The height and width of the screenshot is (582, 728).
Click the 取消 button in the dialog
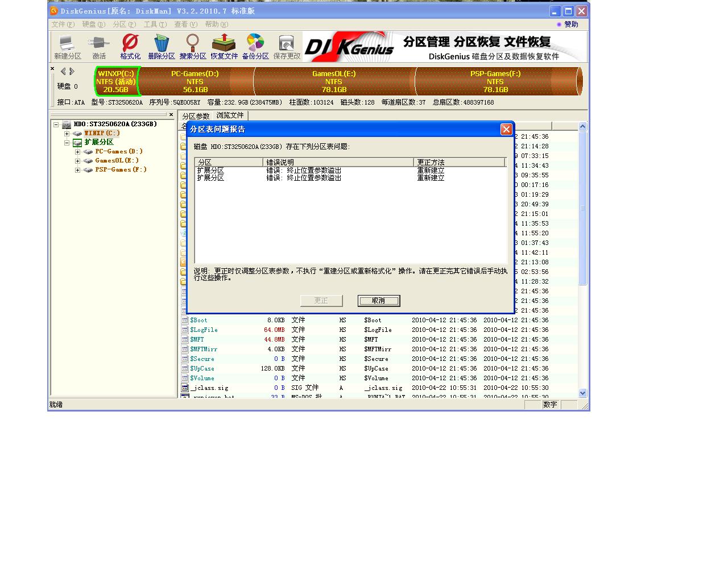379,301
